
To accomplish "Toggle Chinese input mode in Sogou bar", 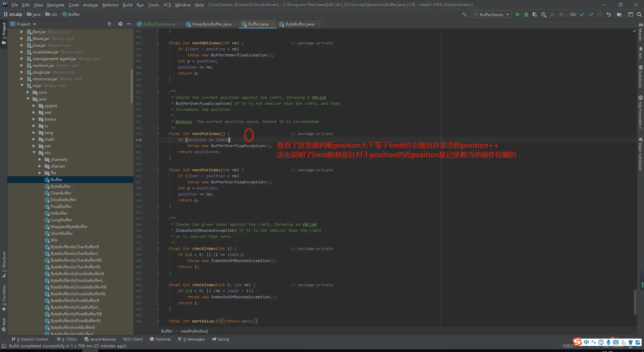I will point(586,342).
